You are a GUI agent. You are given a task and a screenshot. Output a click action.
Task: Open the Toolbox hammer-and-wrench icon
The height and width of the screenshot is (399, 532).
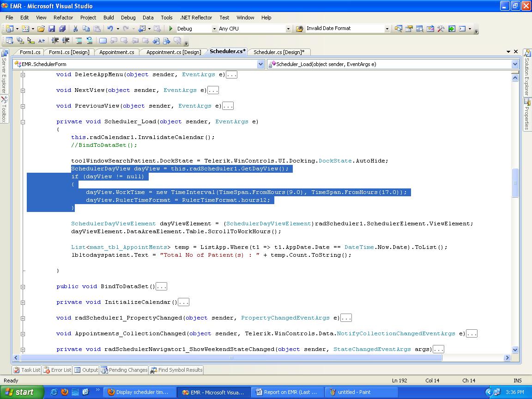click(x=441, y=29)
